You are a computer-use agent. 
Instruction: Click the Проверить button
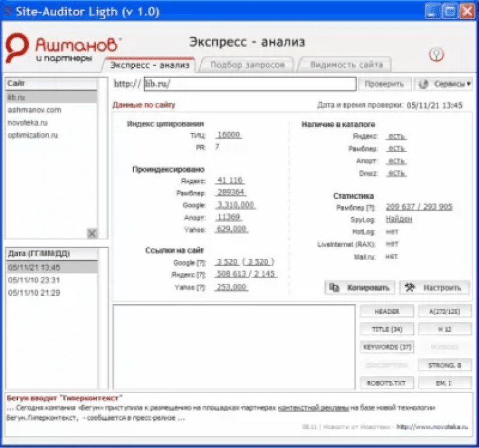pos(384,84)
